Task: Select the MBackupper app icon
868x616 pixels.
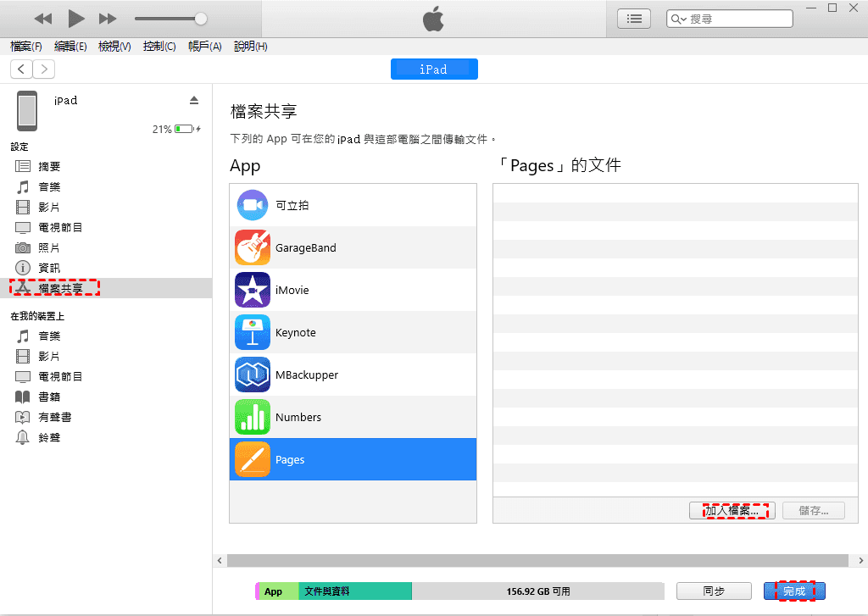Action: tap(253, 375)
